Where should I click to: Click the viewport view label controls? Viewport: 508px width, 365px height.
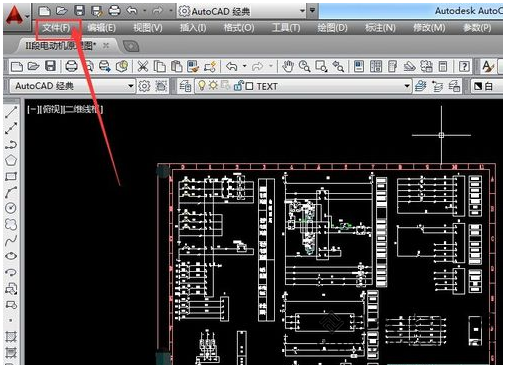coord(65,109)
